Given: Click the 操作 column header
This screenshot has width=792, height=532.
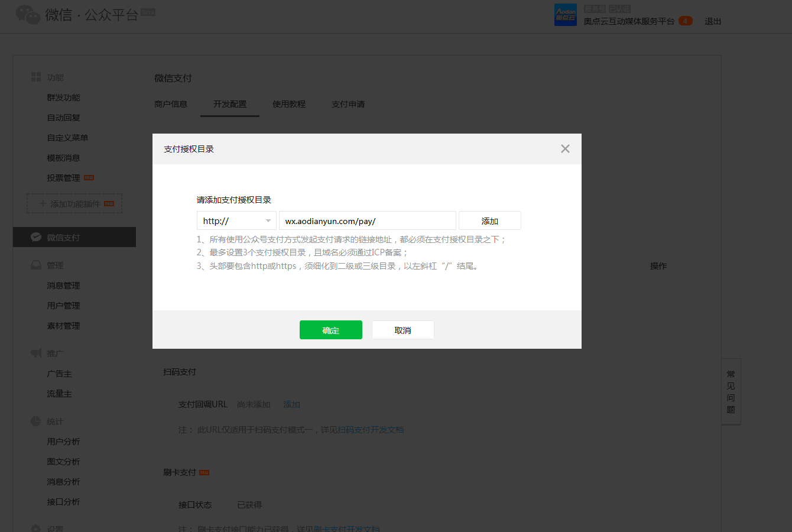Looking at the screenshot, I should (x=658, y=266).
